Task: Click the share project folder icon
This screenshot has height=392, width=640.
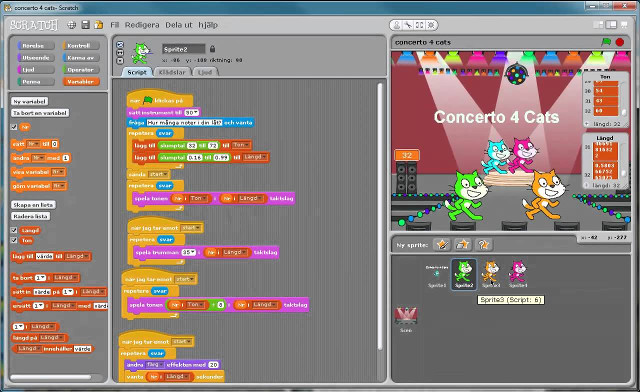Action: [x=98, y=25]
